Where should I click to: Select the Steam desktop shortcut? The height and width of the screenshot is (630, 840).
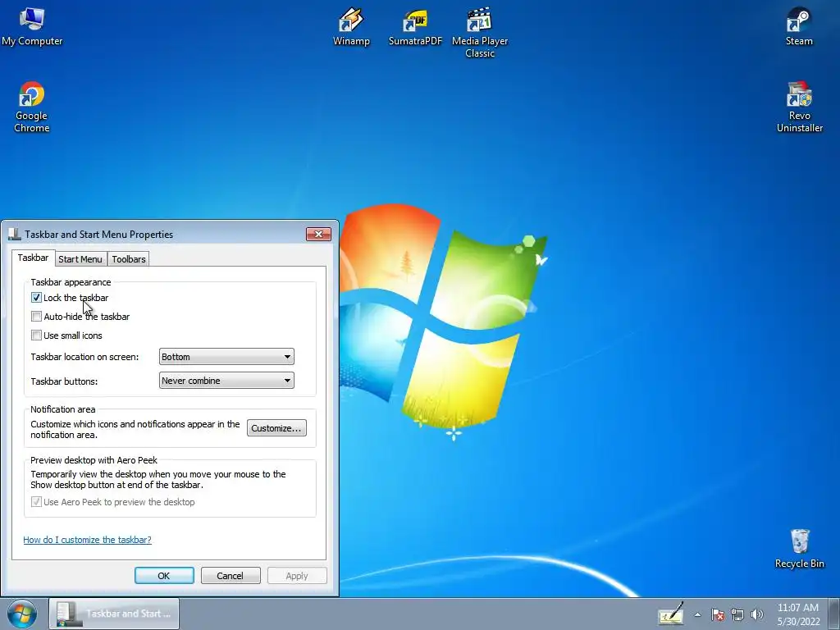[x=799, y=26]
